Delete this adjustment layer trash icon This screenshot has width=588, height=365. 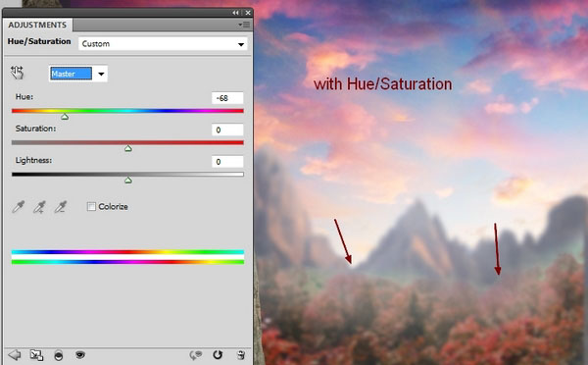click(x=241, y=355)
